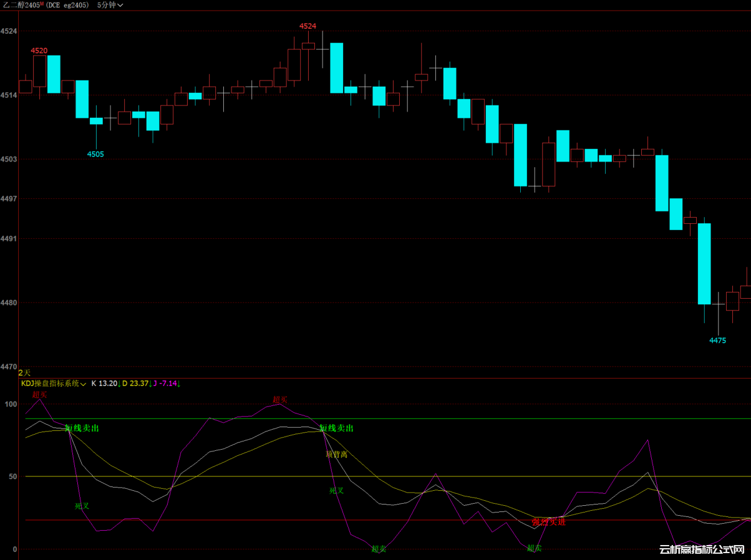Image resolution: width=751 pixels, height=560 pixels.
Task: Click the J -7.14 indicator value
Action: (167, 384)
